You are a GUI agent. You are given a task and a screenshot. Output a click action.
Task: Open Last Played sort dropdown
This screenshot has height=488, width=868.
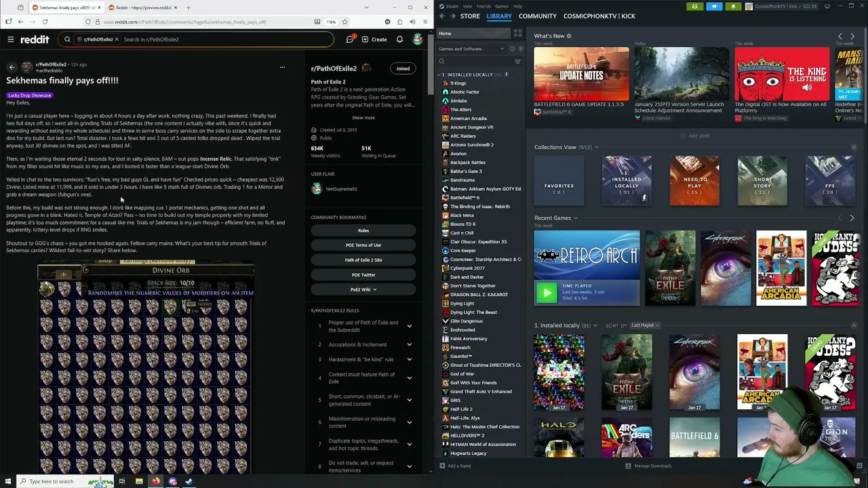coord(645,325)
